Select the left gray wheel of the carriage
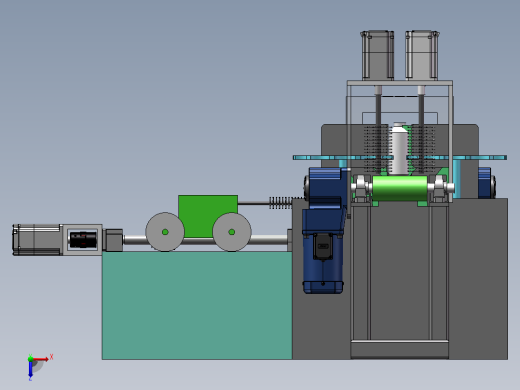The width and height of the screenshot is (520, 390). (165, 232)
